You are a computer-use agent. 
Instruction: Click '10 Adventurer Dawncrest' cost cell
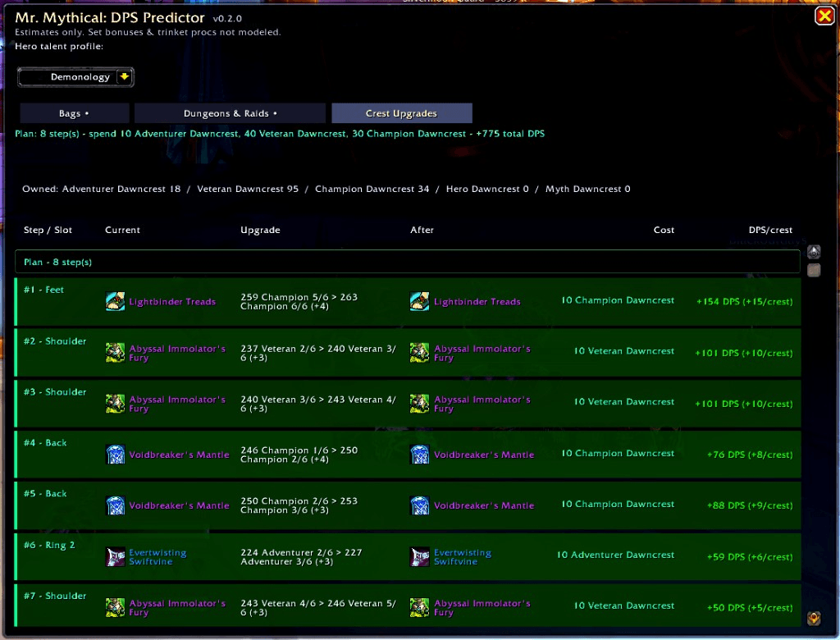pos(615,555)
